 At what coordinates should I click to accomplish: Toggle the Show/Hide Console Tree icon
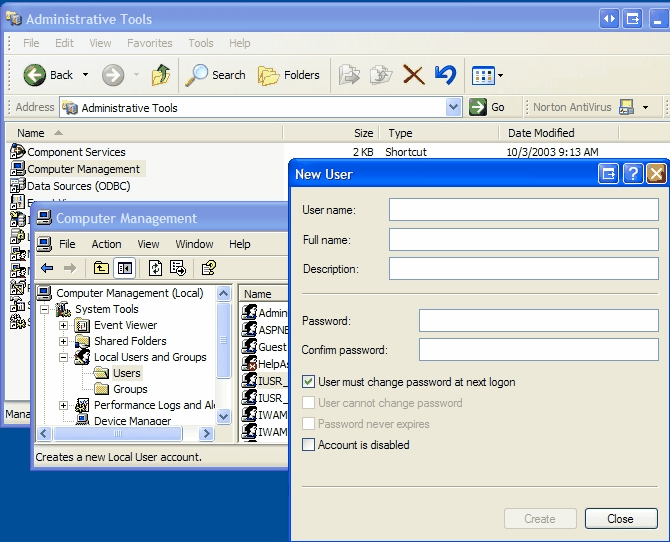pyautogui.click(x=125, y=267)
